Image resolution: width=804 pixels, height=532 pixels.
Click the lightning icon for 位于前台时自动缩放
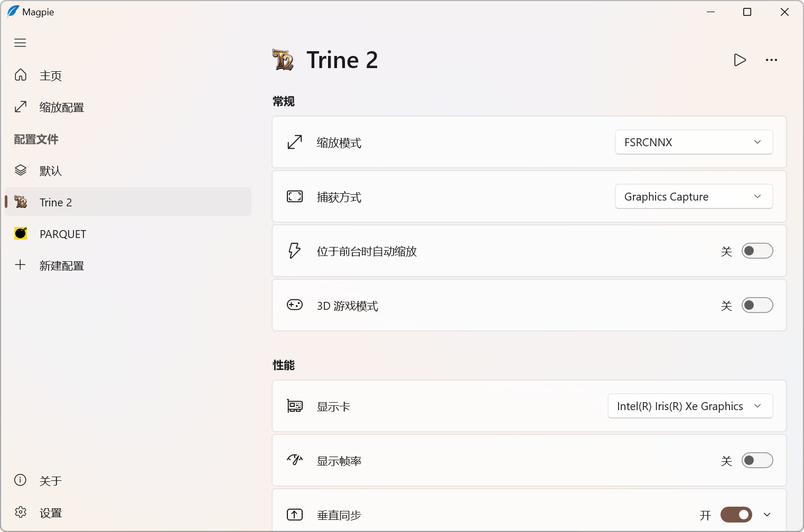pyautogui.click(x=295, y=250)
